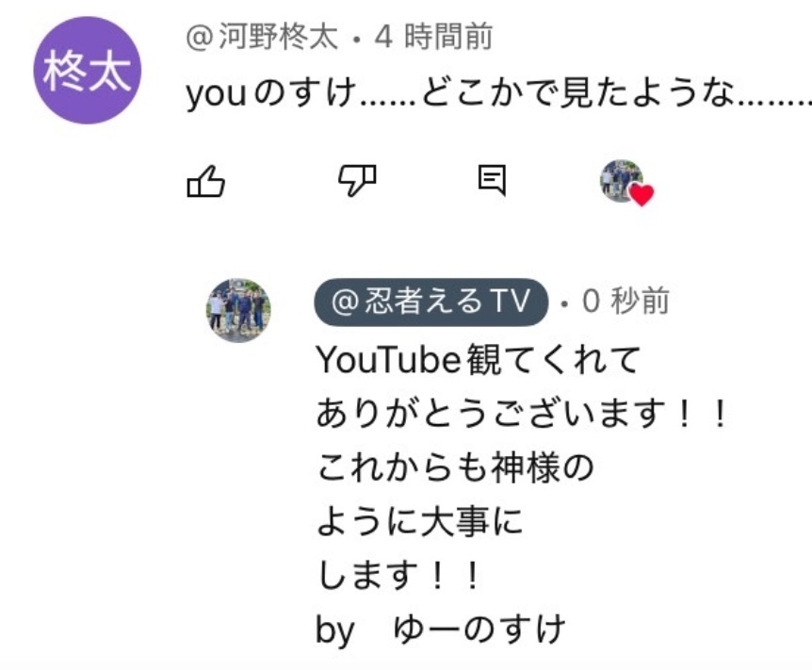Image resolution: width=812 pixels, height=670 pixels.
Task: Dislike the comment with thumbs down icon
Action: click(x=357, y=180)
